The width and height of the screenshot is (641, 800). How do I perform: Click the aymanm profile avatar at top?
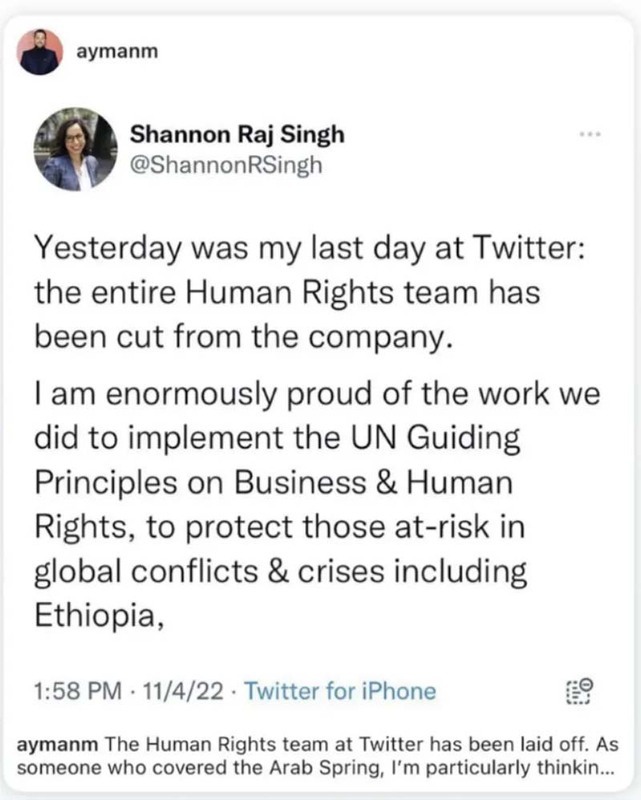pos(40,56)
